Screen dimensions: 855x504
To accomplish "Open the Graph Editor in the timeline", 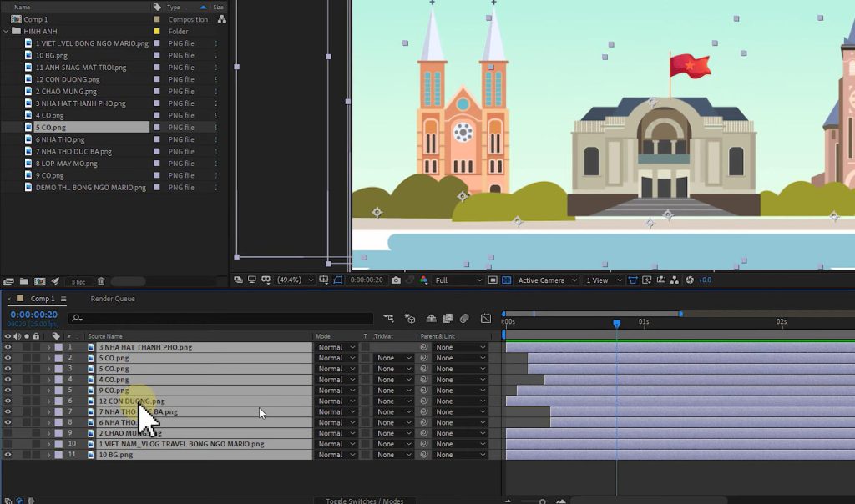I will pyautogui.click(x=487, y=318).
